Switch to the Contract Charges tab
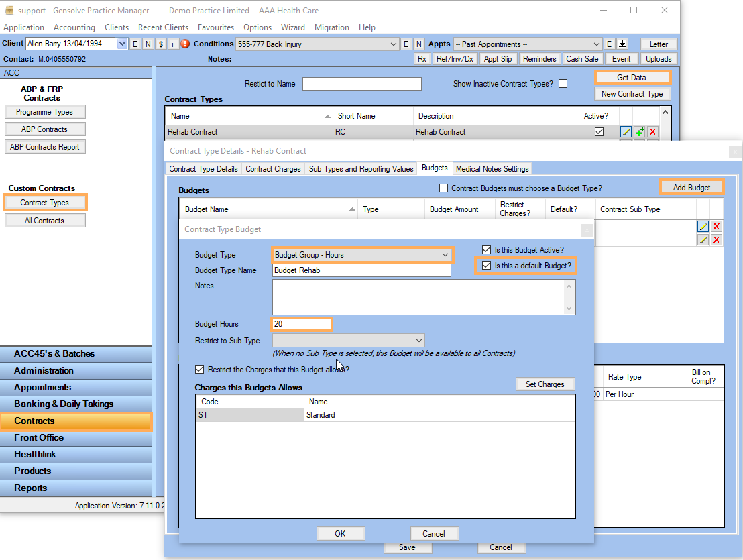Viewport: 743px width, 560px height. pyautogui.click(x=273, y=169)
